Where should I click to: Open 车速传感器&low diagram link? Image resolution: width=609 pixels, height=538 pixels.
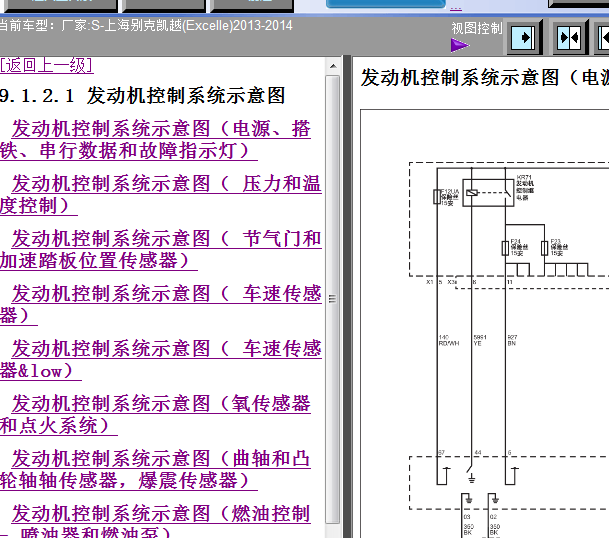(161, 360)
